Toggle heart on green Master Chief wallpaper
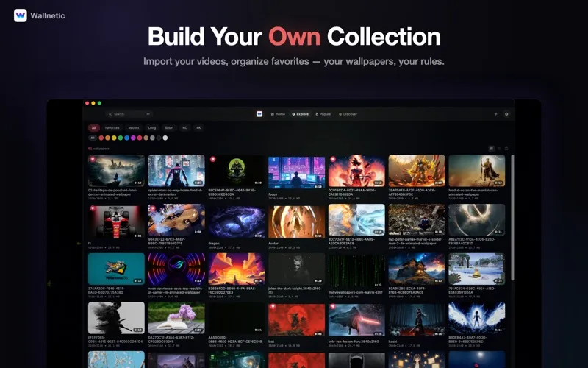Image resolution: width=588 pixels, height=368 pixels. tap(212, 159)
